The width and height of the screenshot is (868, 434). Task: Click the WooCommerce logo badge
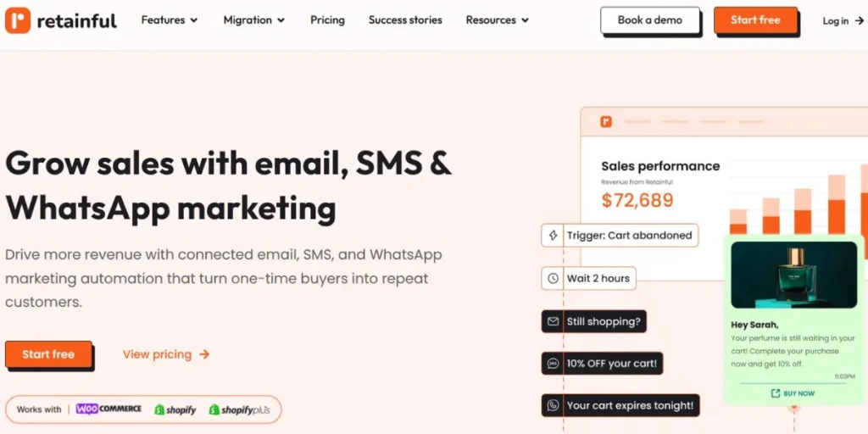(x=108, y=409)
